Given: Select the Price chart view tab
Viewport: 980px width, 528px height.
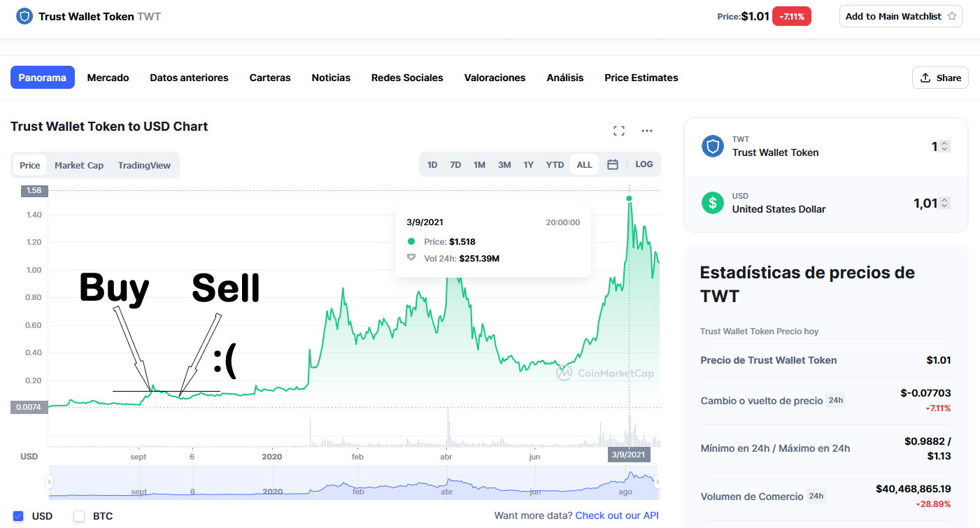Looking at the screenshot, I should click(30, 165).
